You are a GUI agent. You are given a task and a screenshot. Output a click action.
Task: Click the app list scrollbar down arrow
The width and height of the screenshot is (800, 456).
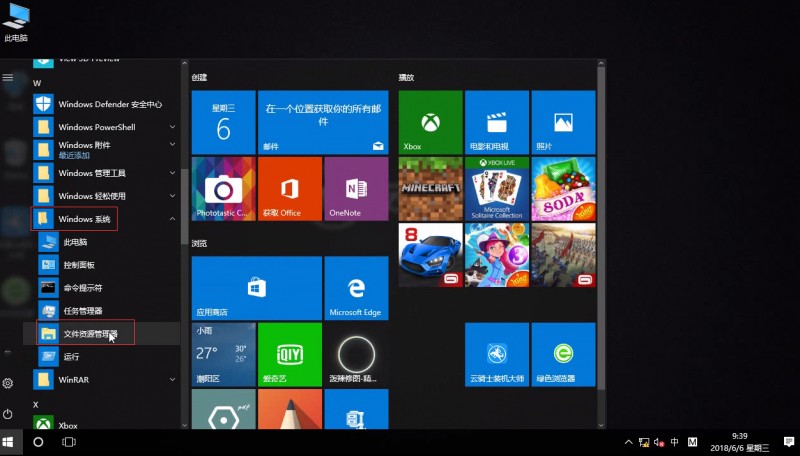pyautogui.click(x=184, y=425)
